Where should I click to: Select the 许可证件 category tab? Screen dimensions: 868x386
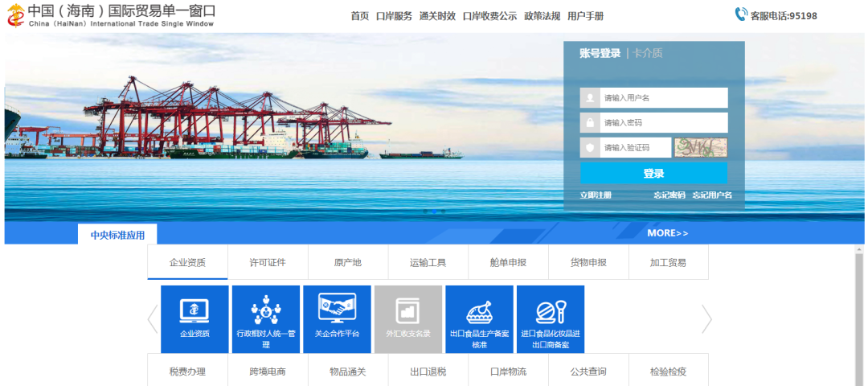268,262
